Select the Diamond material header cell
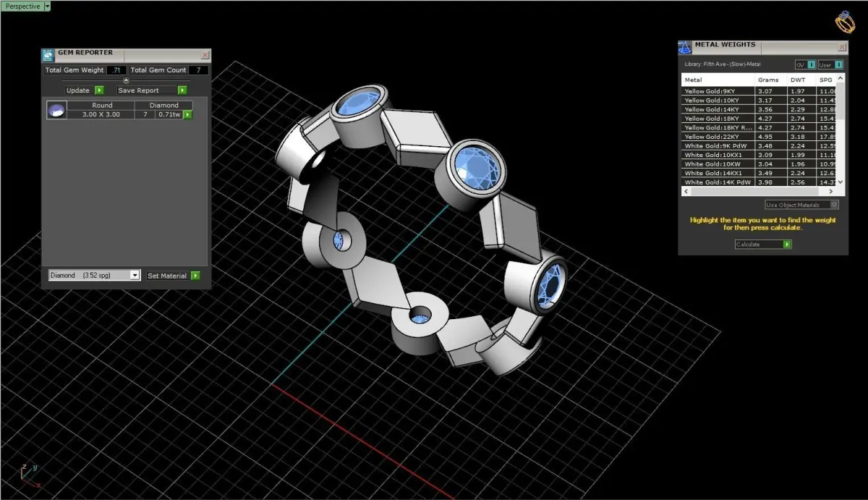The image size is (868, 500). (164, 106)
